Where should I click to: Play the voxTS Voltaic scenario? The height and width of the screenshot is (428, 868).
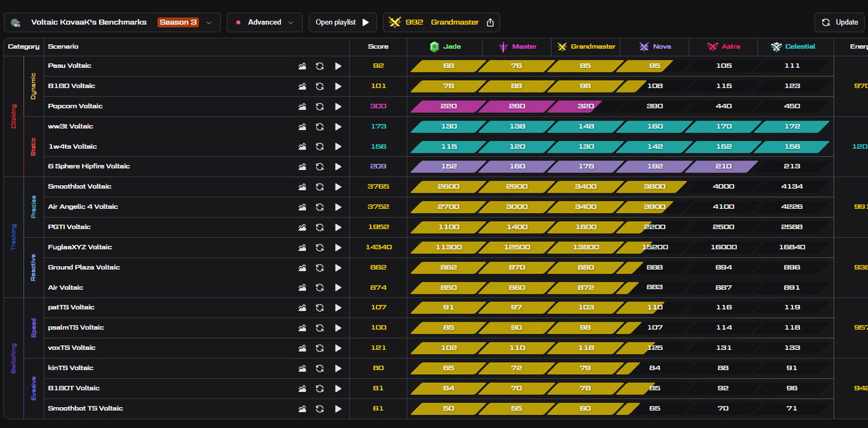click(338, 348)
